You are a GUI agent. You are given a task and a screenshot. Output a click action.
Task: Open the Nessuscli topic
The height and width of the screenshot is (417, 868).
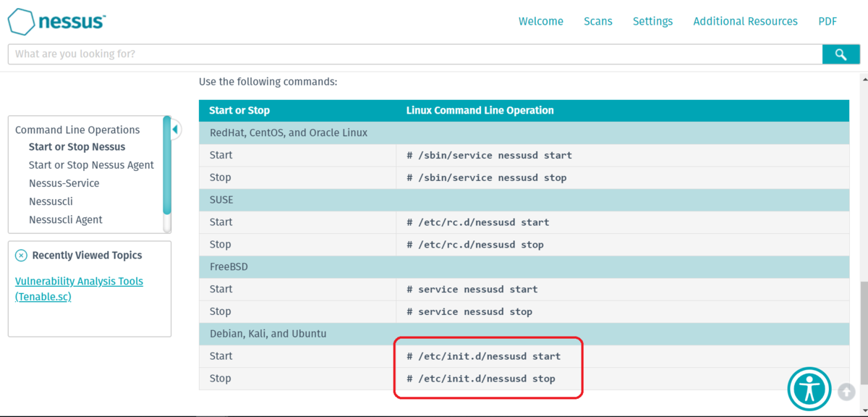(x=51, y=201)
